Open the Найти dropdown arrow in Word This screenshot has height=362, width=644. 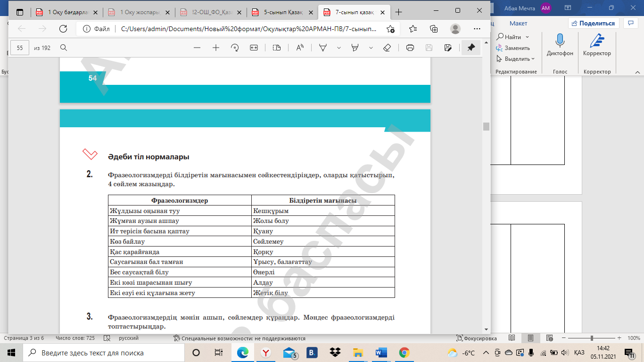[527, 37]
